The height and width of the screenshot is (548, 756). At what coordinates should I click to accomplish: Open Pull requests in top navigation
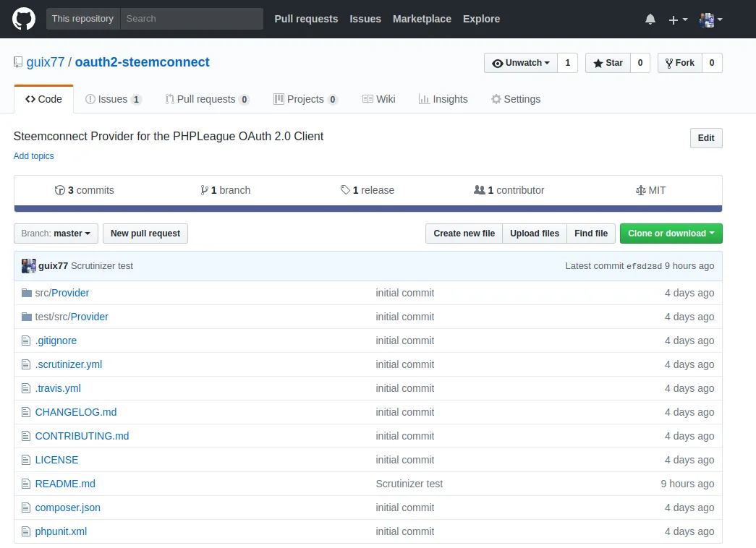point(306,19)
